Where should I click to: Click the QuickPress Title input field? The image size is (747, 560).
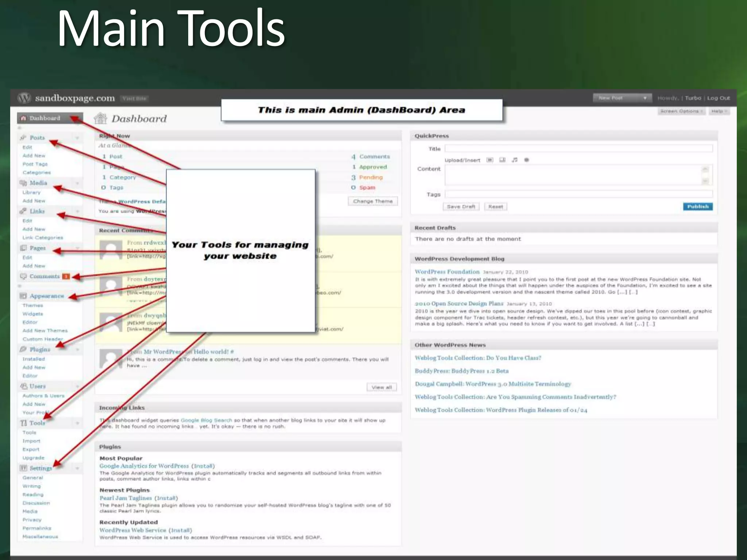click(578, 148)
